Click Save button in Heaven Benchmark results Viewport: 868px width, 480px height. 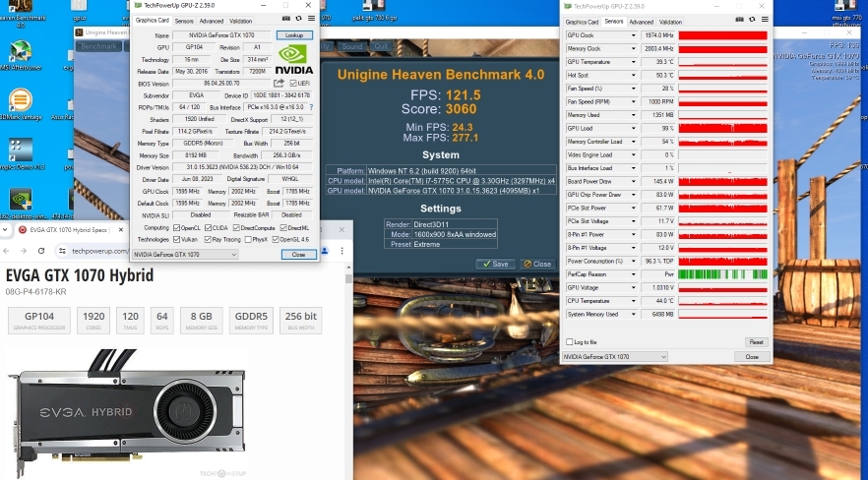pos(495,264)
